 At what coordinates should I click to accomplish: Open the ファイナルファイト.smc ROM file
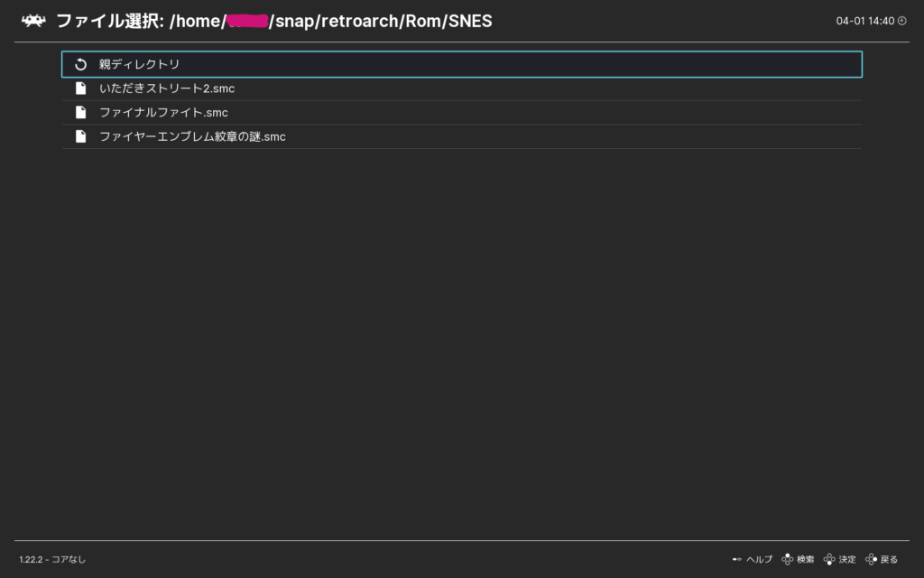[163, 113]
